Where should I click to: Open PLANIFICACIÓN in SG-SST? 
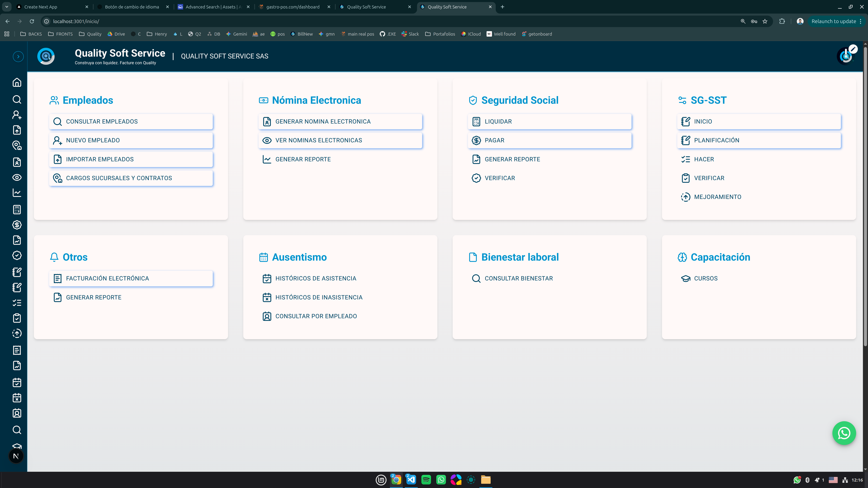759,140
